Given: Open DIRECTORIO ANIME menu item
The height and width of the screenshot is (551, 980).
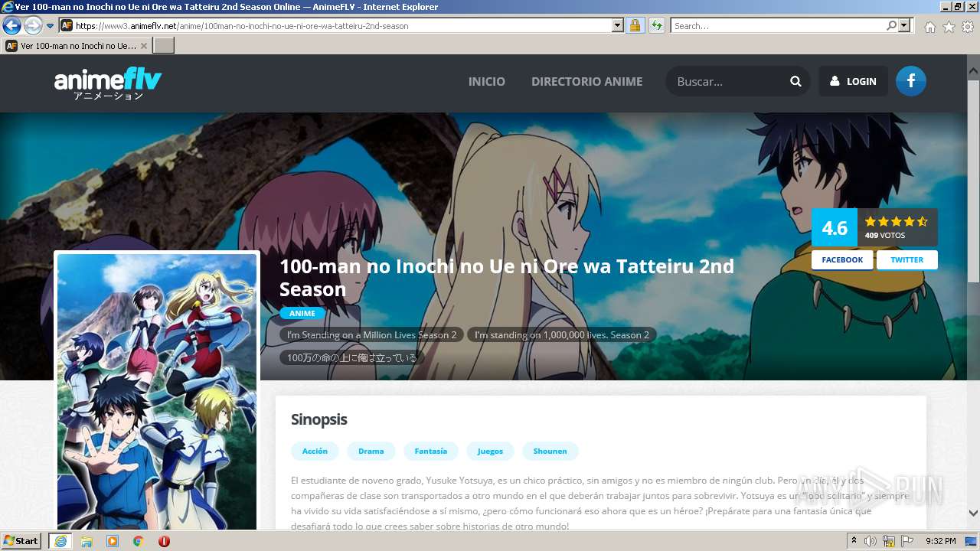Looking at the screenshot, I should click(587, 81).
